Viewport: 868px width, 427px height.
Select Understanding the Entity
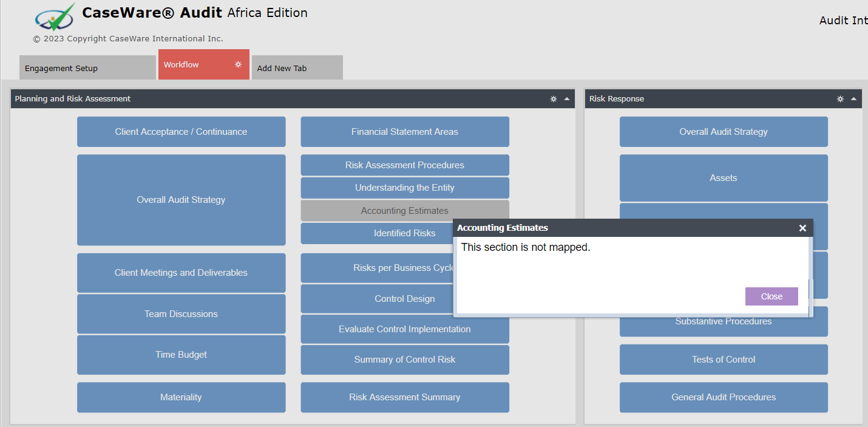[405, 188]
